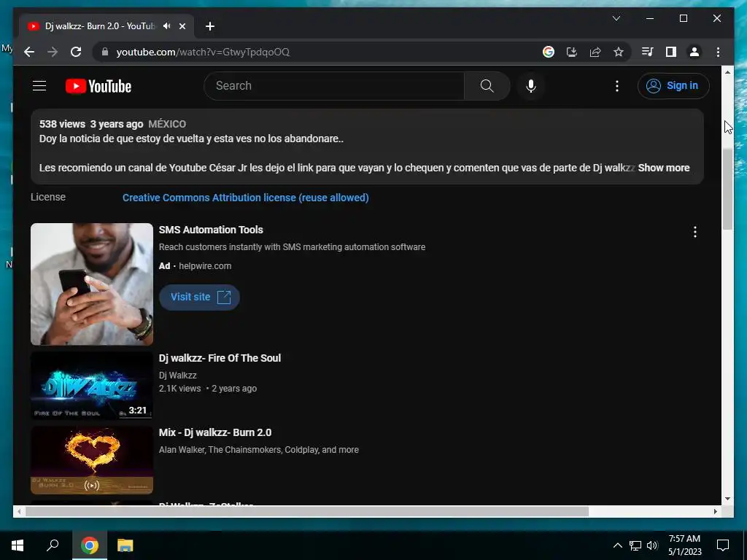The height and width of the screenshot is (560, 747).
Task: Click the helpwire.com advertiser text
Action: (x=205, y=266)
